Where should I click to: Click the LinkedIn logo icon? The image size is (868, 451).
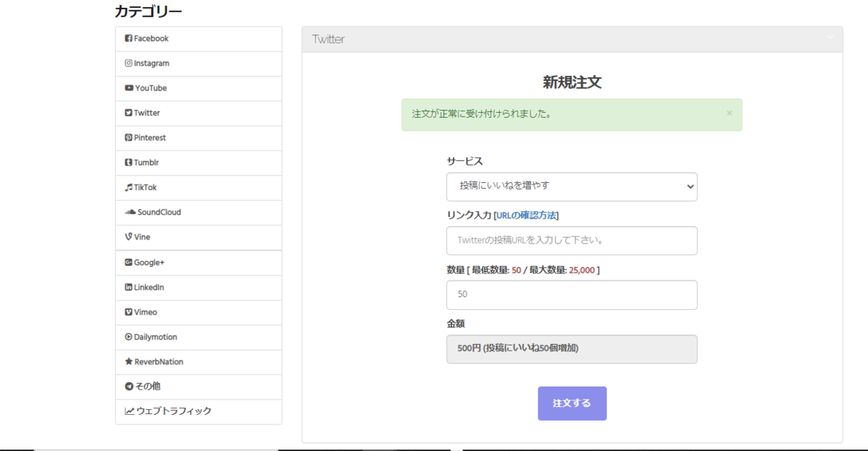tap(129, 287)
